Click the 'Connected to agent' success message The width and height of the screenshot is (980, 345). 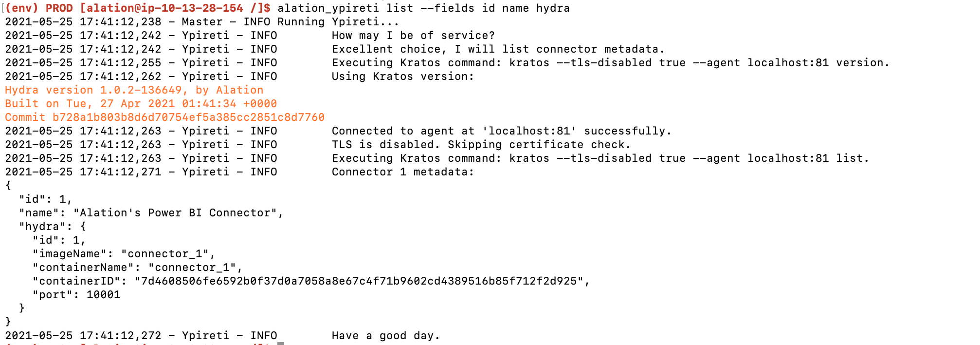point(502,131)
